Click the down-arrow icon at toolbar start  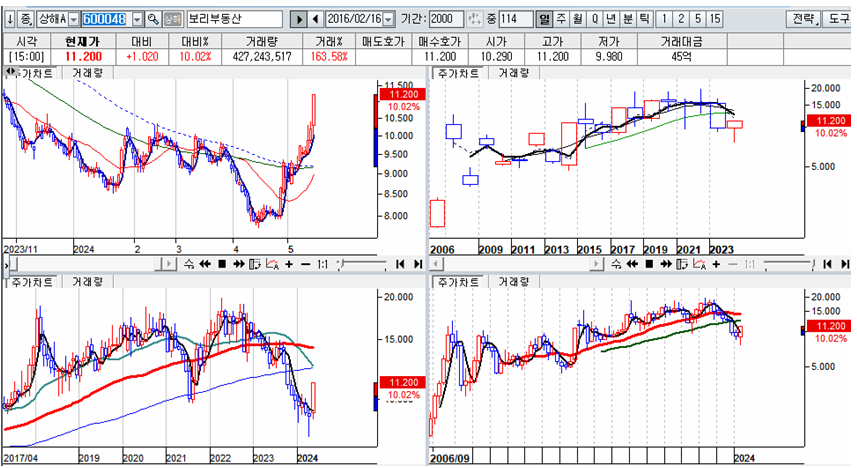click(x=9, y=19)
